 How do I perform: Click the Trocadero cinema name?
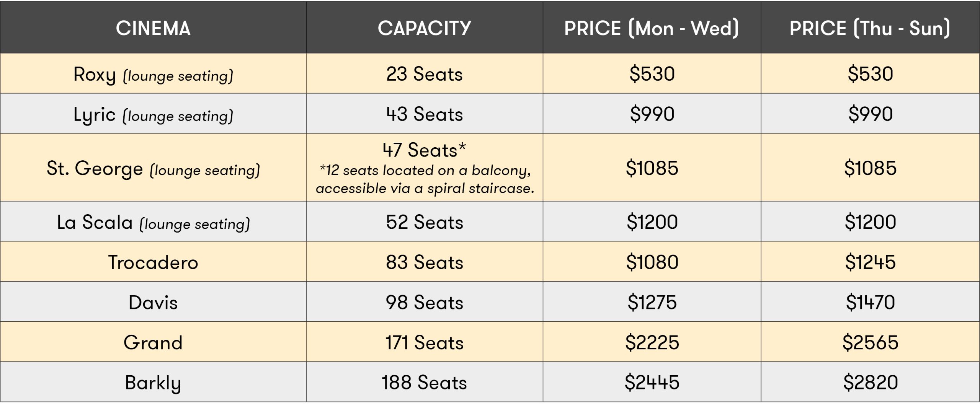153,262
